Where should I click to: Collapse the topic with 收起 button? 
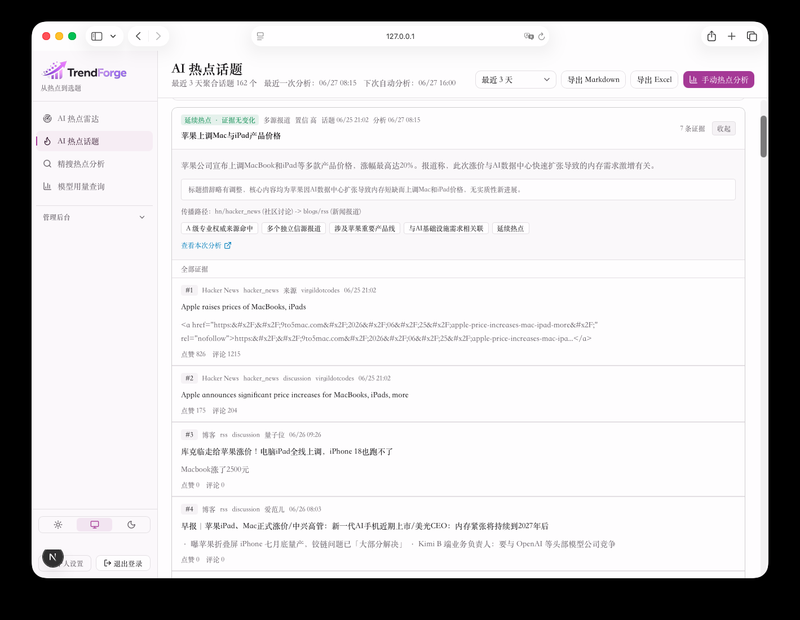pos(723,129)
